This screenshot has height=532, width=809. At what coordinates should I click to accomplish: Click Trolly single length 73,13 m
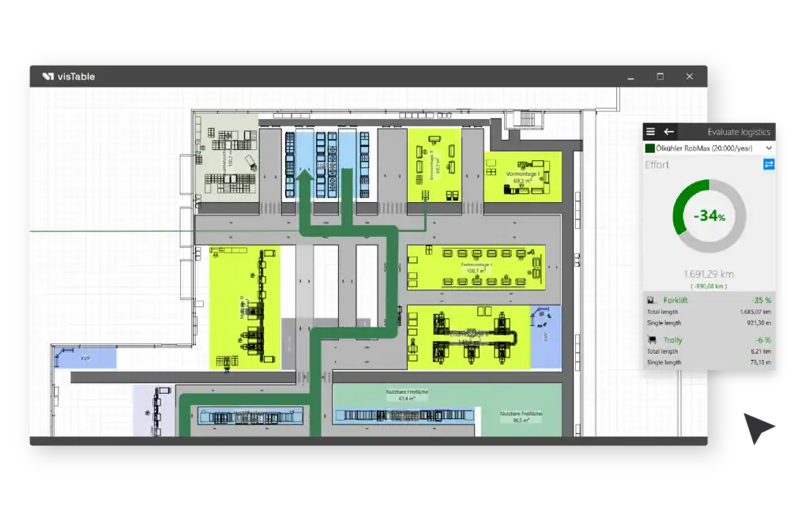coord(761,362)
